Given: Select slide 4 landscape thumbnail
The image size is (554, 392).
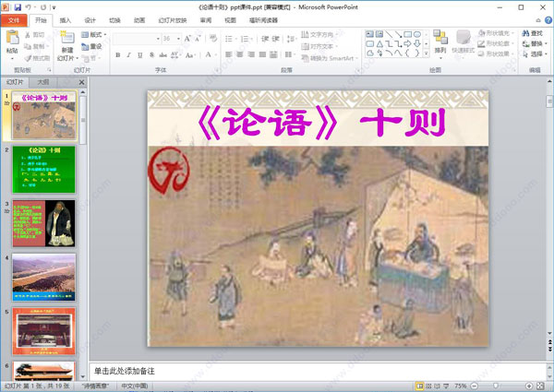Looking at the screenshot, I should pos(43,277).
